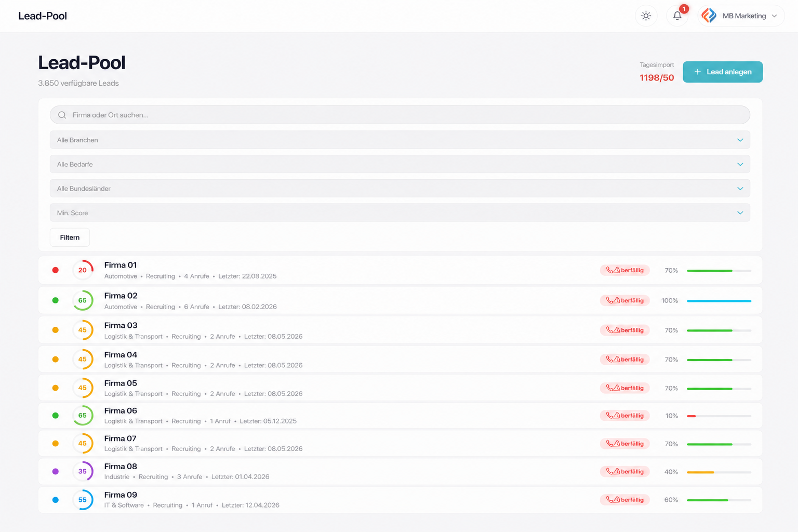Click the 40% orange progress bar of Firma 08

tap(719, 472)
